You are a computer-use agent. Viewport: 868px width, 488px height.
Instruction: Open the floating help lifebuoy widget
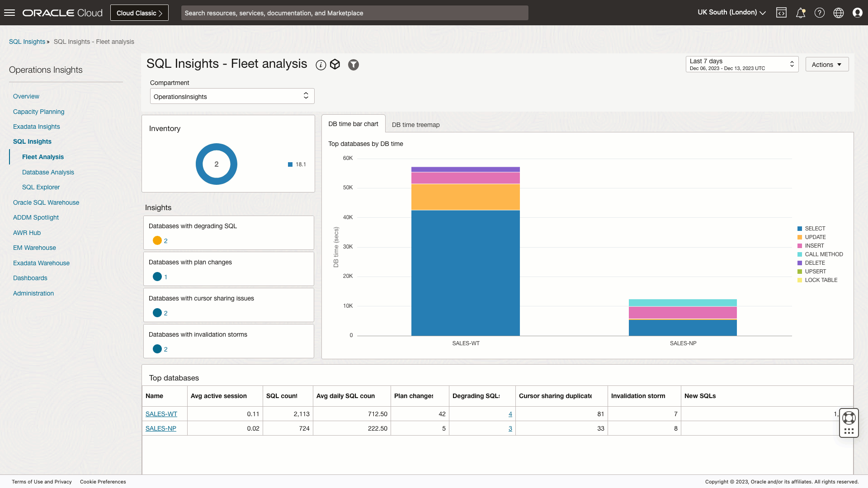pos(849,418)
